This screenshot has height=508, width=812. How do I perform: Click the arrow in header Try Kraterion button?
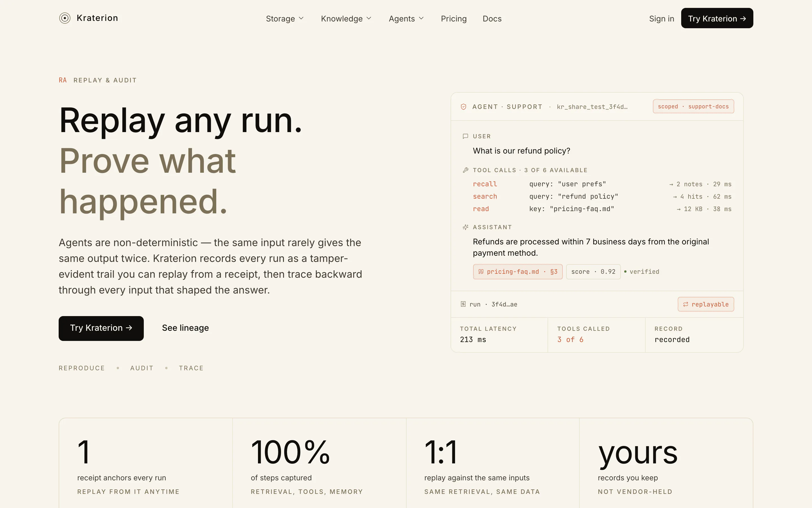(743, 18)
